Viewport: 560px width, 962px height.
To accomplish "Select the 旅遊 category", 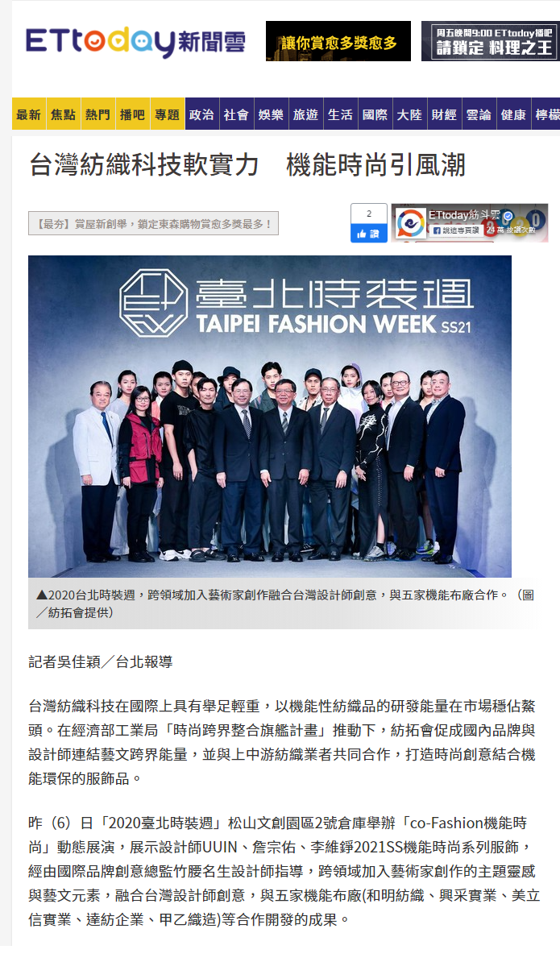I will coord(305,114).
